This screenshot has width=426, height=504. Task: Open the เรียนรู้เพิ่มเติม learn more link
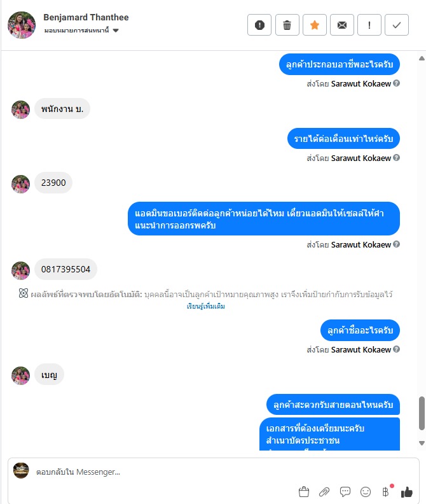(x=205, y=306)
